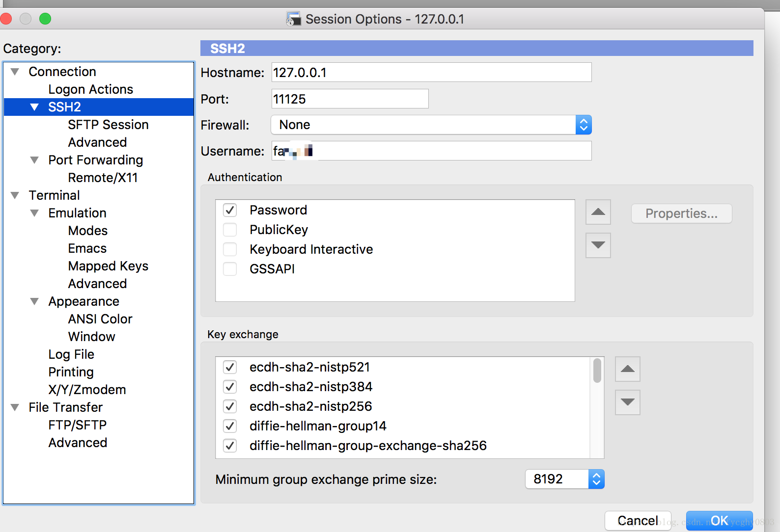Select the Password authentication row label
Viewport: 780px width, 532px height.
click(x=279, y=210)
